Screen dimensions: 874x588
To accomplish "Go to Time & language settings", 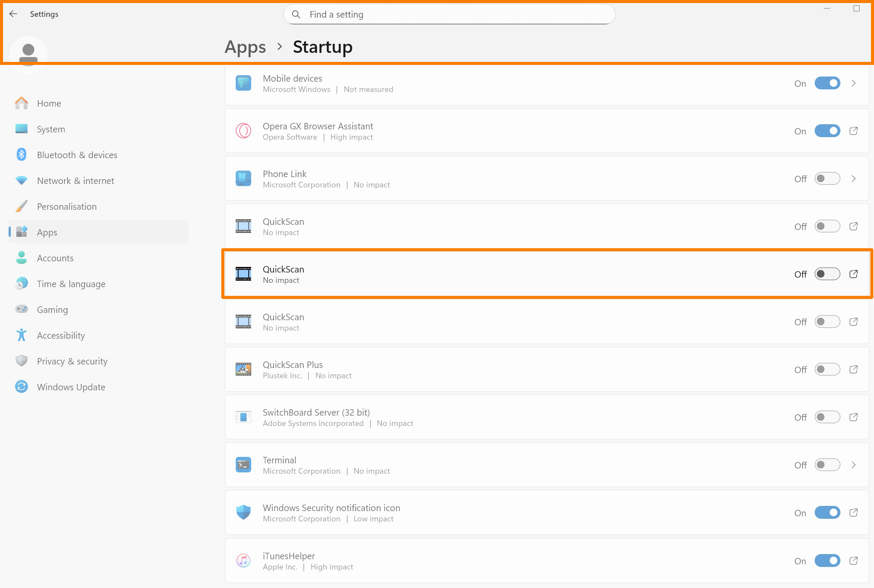I will pos(98,284).
